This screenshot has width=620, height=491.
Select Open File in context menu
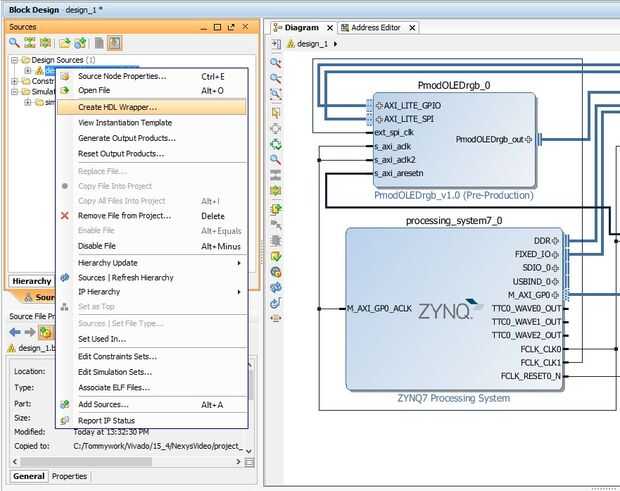[x=152, y=91]
